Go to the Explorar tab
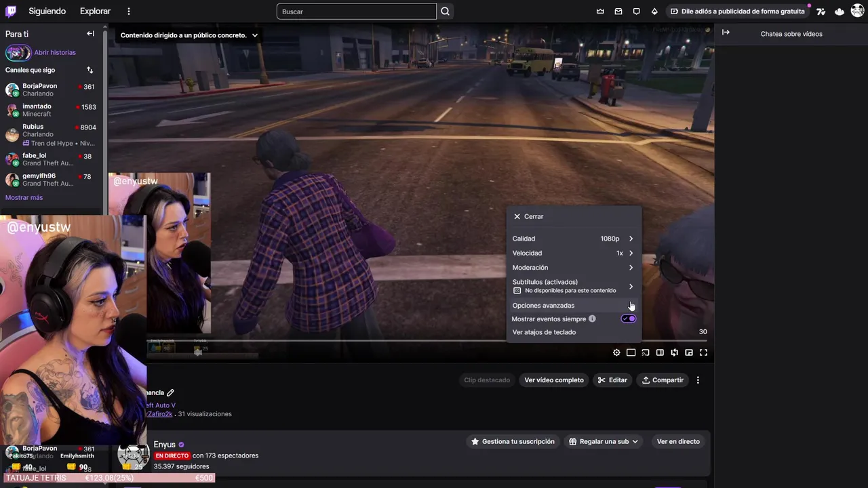The height and width of the screenshot is (488, 868). pyautogui.click(x=95, y=12)
